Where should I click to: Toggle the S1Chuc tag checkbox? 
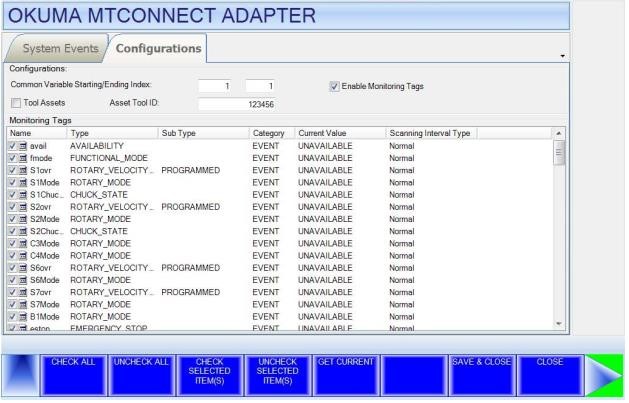click(x=12, y=195)
